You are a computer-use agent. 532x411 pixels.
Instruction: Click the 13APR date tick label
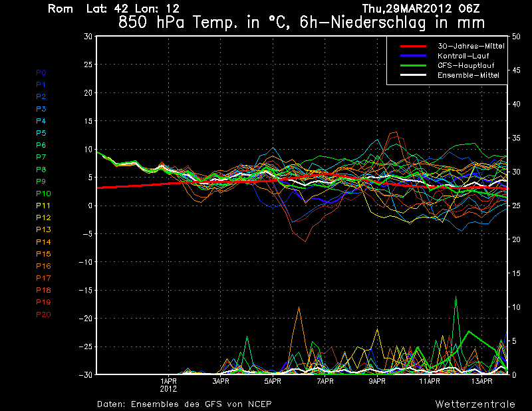(x=481, y=381)
